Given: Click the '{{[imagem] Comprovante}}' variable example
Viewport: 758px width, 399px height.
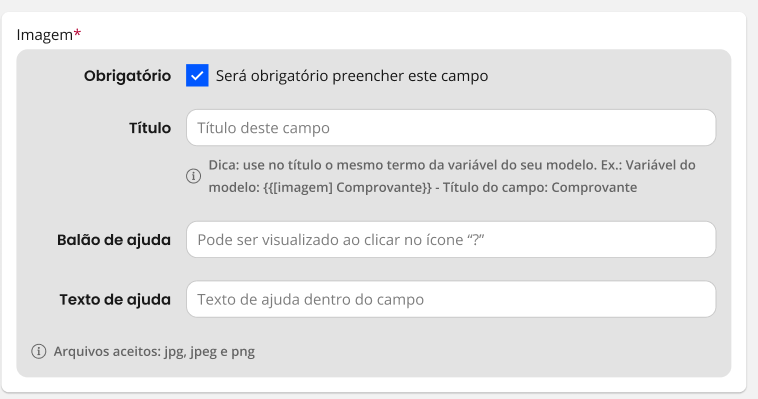Looking at the screenshot, I should pyautogui.click(x=347, y=188).
